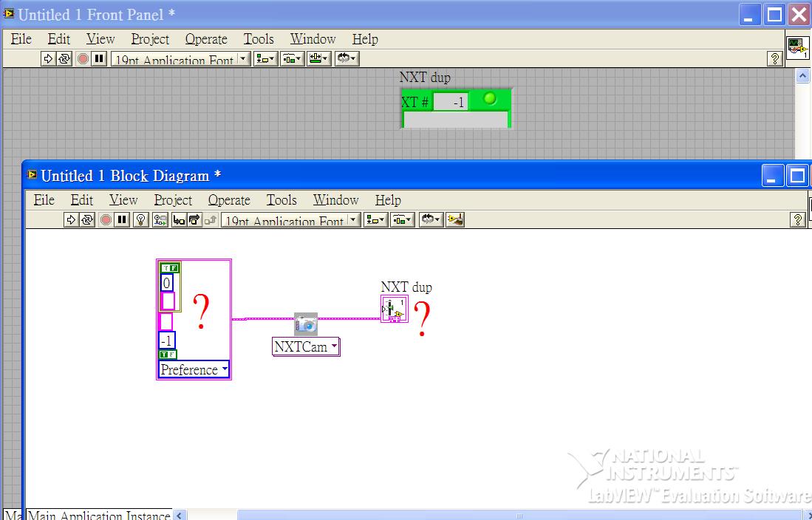Click empty string constant below inner cluster
The height and width of the screenshot is (520, 812).
pyautogui.click(x=166, y=321)
